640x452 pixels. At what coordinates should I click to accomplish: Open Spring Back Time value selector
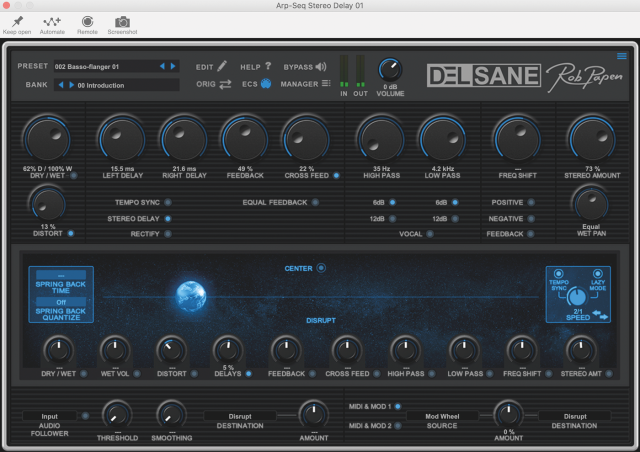click(x=61, y=275)
